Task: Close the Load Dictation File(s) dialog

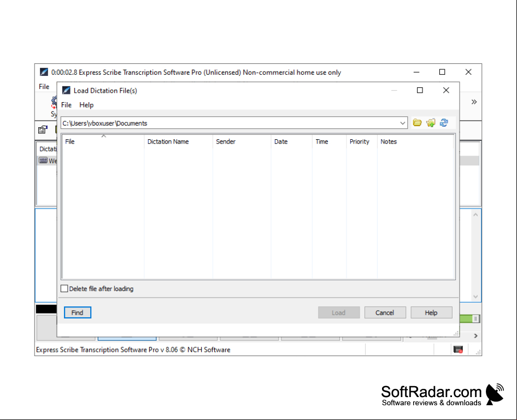Action: click(x=446, y=90)
